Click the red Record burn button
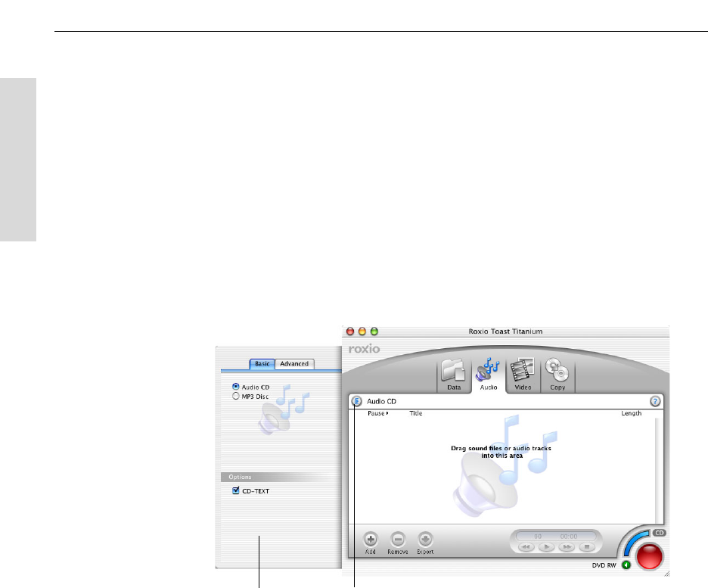Image resolution: width=708 pixels, height=588 pixels. (649, 556)
